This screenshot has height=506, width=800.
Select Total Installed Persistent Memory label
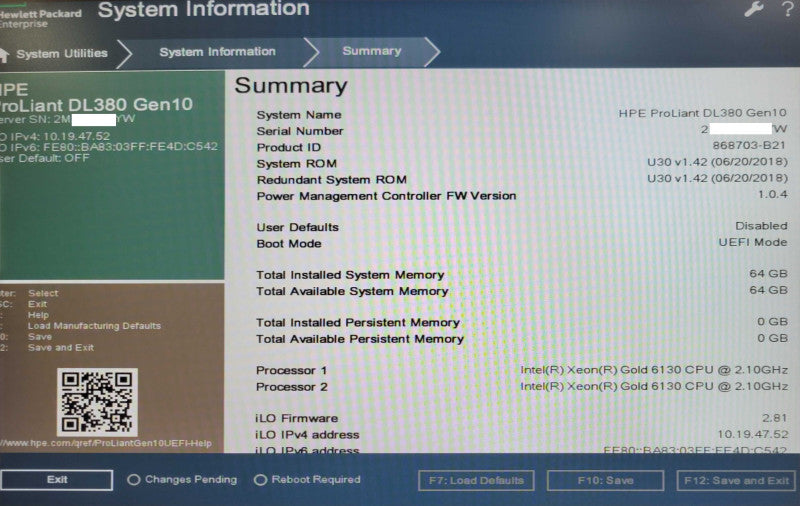pos(358,323)
